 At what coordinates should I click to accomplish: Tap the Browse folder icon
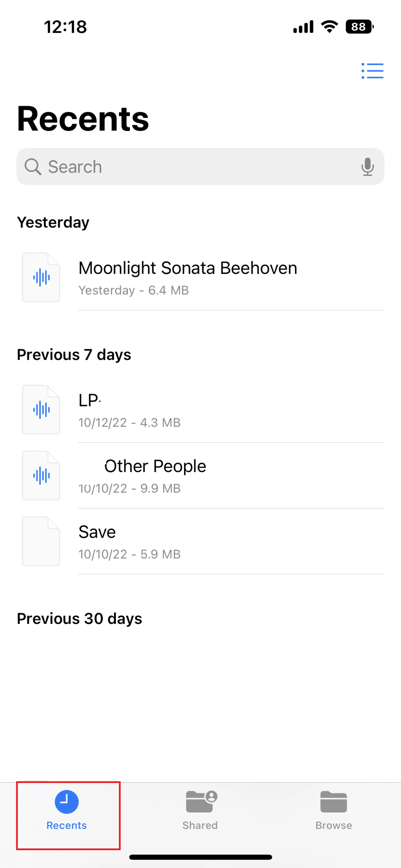coord(334,802)
